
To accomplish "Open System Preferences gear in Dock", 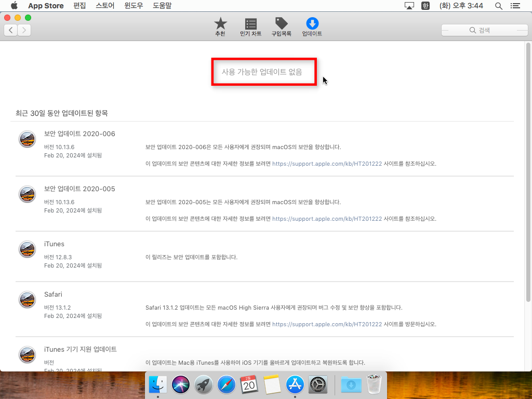I will (317, 385).
